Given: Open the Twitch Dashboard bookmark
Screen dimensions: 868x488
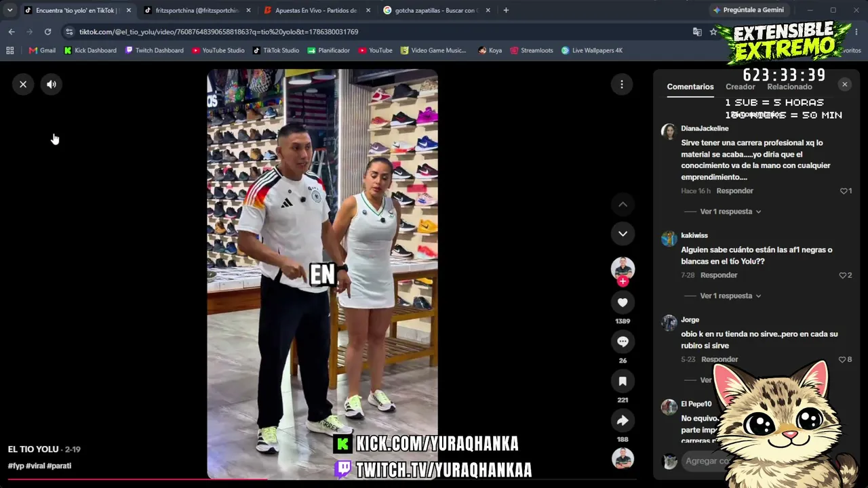Looking at the screenshot, I should tap(154, 50).
